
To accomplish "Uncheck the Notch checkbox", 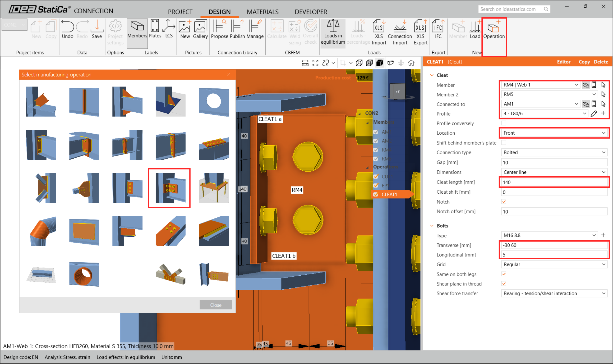I will tap(504, 202).
